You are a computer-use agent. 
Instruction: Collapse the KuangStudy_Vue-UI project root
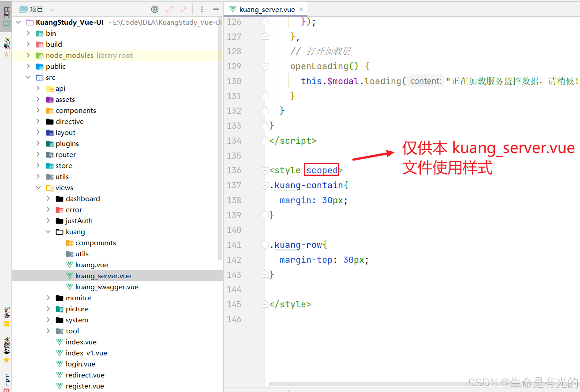click(19, 22)
